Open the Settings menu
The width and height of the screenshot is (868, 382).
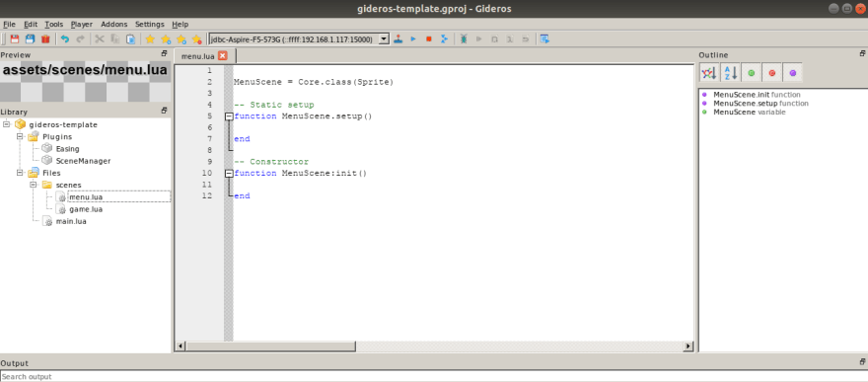click(150, 25)
